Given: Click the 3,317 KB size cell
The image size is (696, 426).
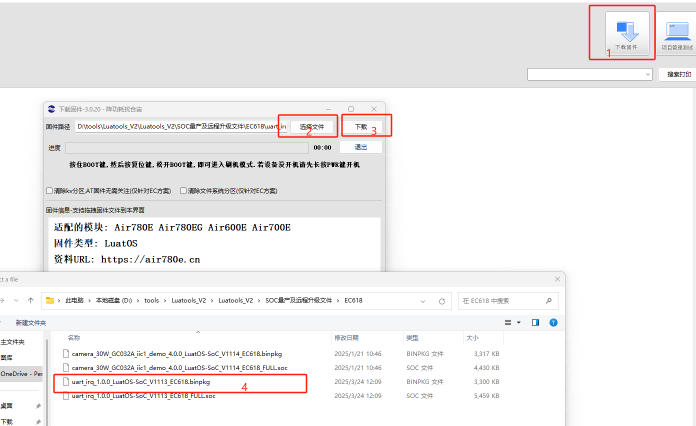Looking at the screenshot, I should [486, 354].
